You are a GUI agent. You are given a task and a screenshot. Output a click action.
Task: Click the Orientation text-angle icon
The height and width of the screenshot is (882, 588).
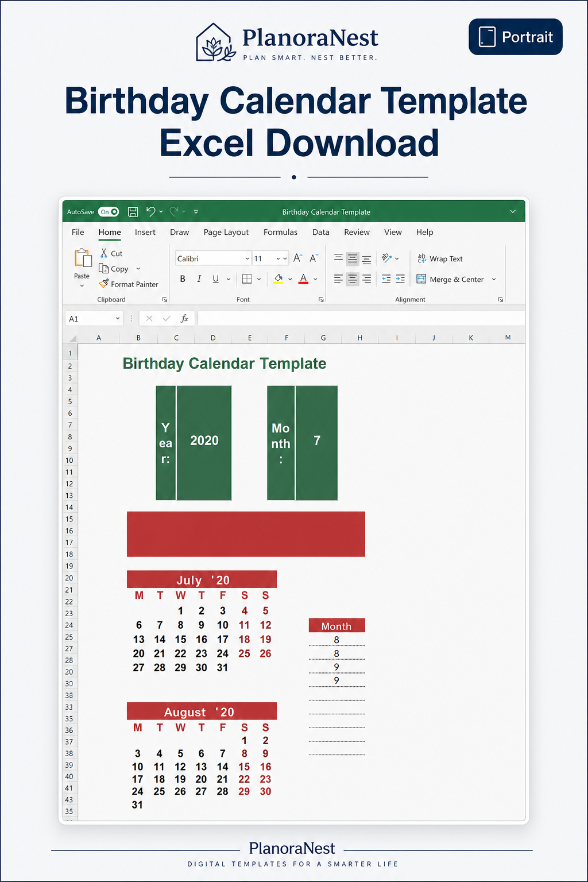coord(387,258)
